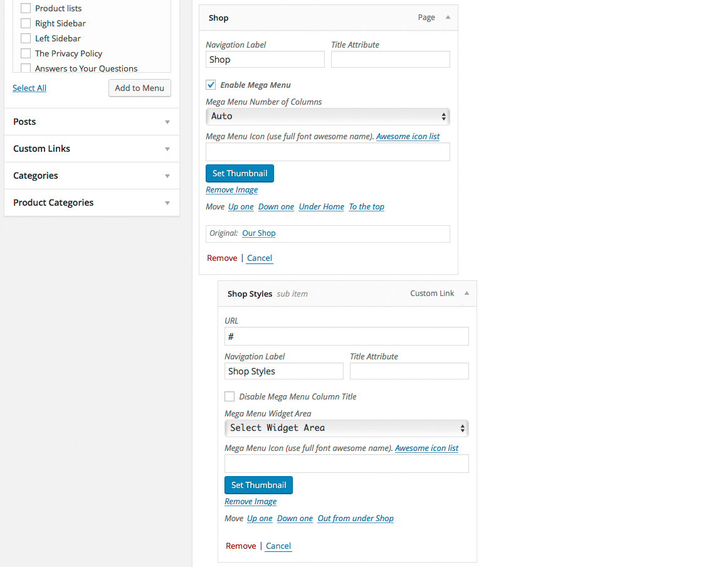The image size is (728, 567).
Task: Click the Shop Styles item title
Action: click(x=250, y=294)
